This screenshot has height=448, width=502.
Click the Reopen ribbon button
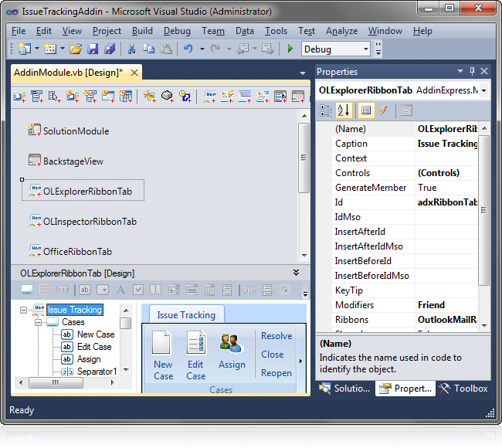click(x=276, y=373)
